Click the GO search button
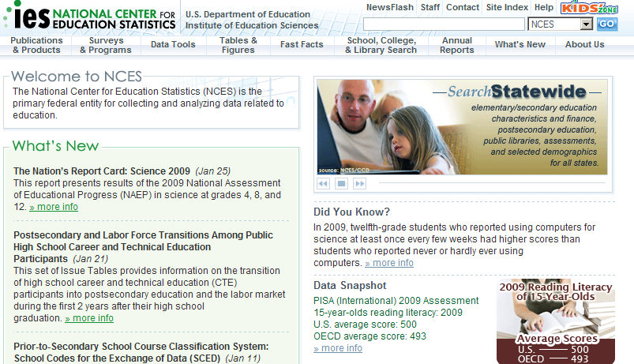The image size is (634, 364). (x=607, y=24)
